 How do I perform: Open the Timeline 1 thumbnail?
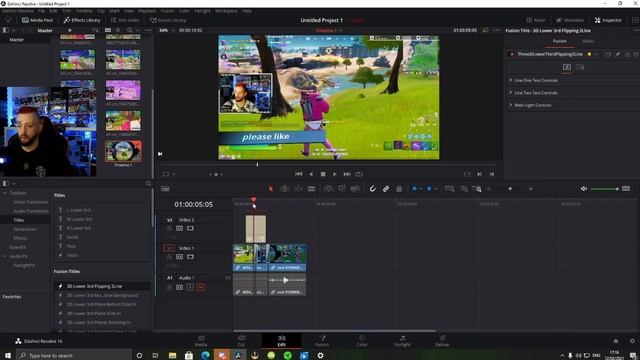click(x=123, y=151)
